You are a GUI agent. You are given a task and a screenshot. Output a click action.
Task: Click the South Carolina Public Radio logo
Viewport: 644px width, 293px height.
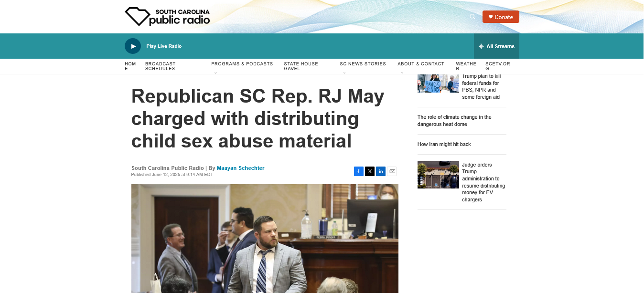pos(167,17)
